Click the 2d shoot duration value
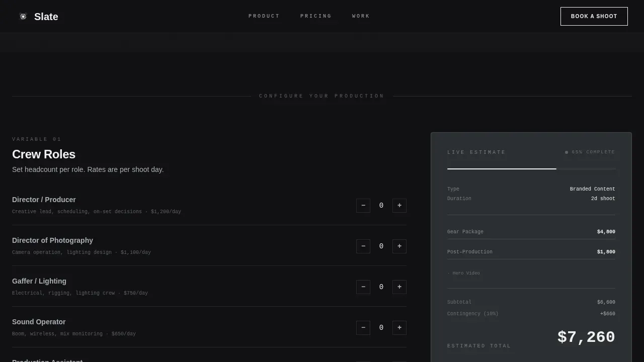The width and height of the screenshot is (644, 362). 603,199
